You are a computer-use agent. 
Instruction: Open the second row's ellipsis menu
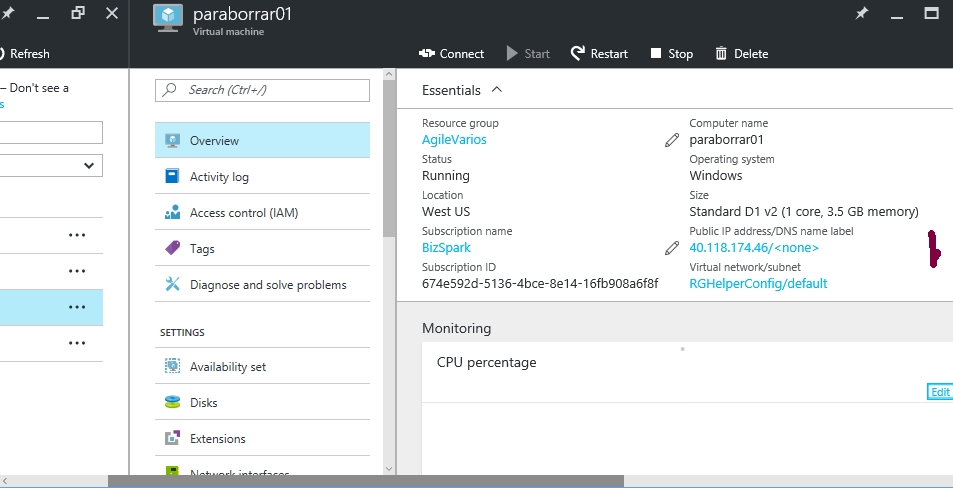click(x=77, y=271)
